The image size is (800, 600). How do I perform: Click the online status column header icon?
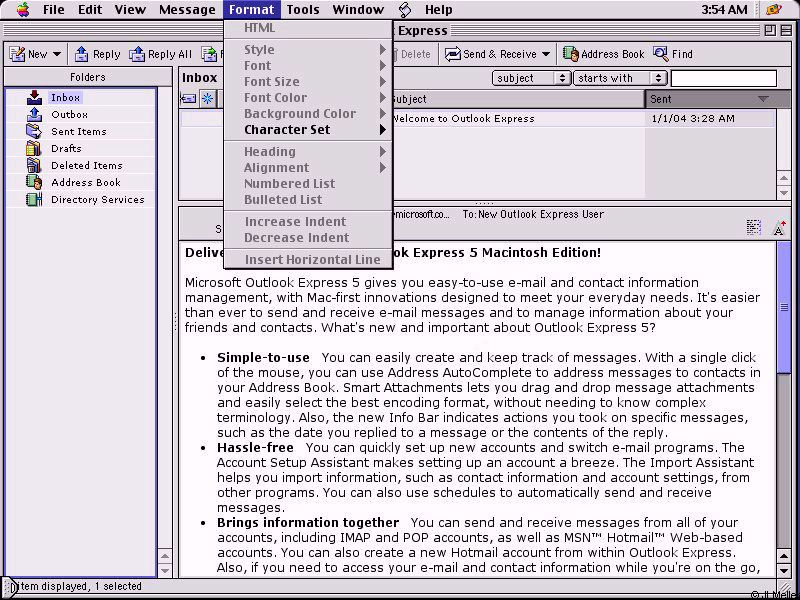[208, 98]
